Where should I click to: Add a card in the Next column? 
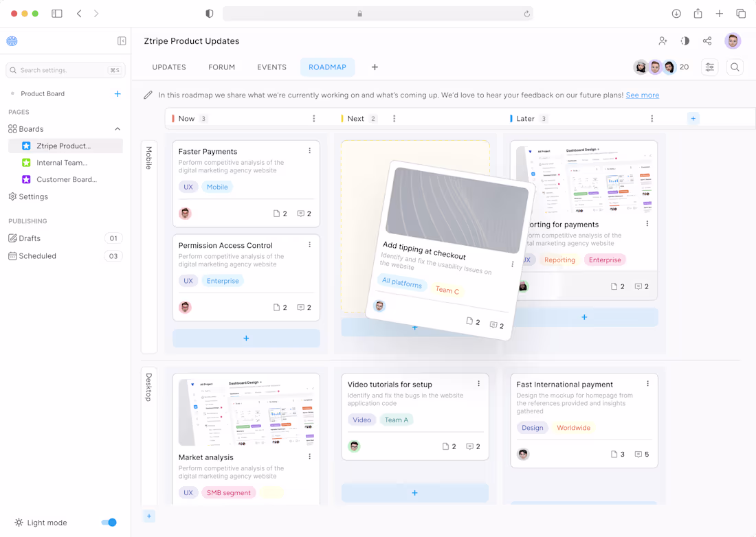(415, 328)
